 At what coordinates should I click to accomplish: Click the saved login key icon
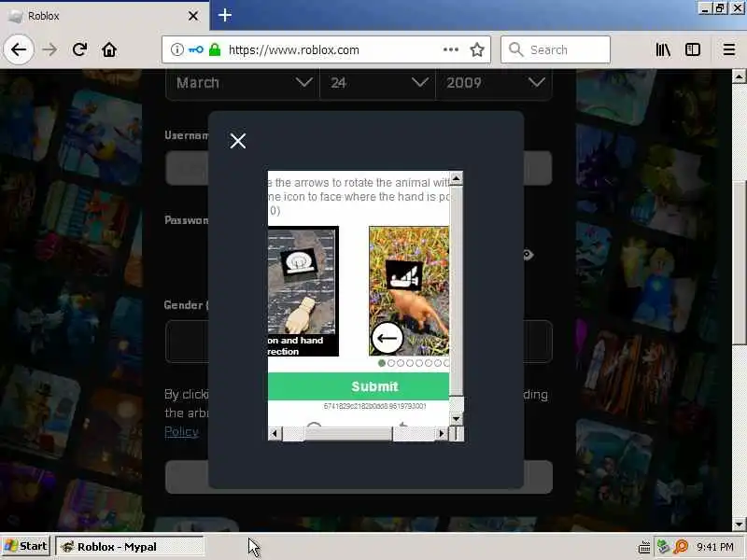click(195, 49)
